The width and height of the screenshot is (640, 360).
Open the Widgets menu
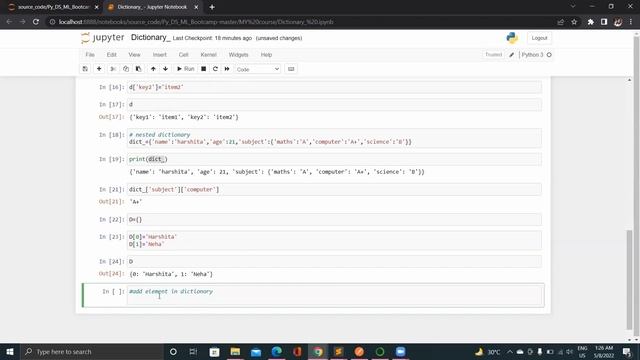(238, 55)
